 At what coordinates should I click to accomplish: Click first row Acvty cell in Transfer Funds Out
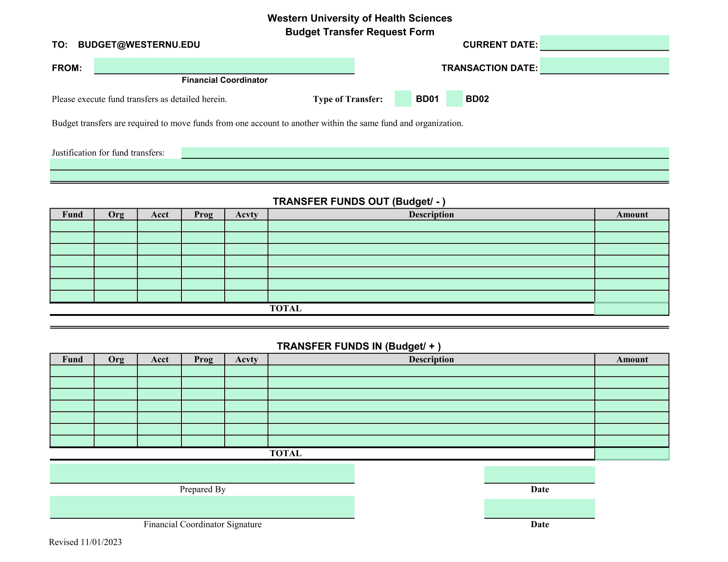pyautogui.click(x=246, y=226)
